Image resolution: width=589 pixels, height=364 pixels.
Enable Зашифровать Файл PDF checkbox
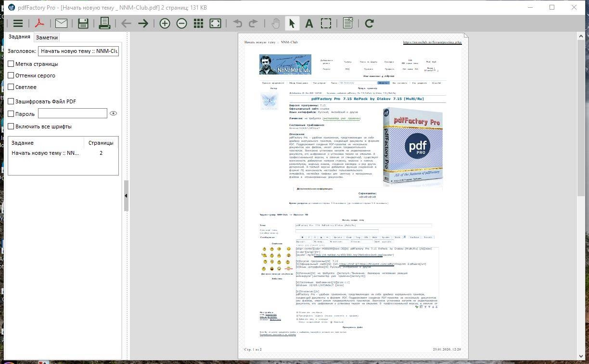coord(11,101)
